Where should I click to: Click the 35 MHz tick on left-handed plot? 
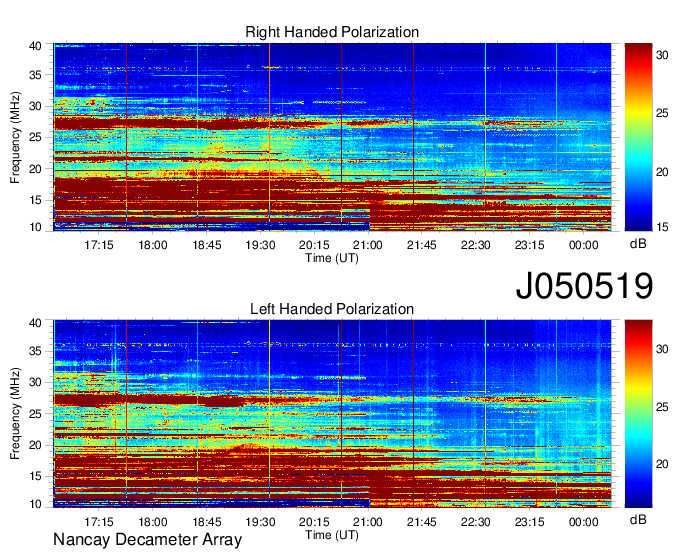[35, 351]
